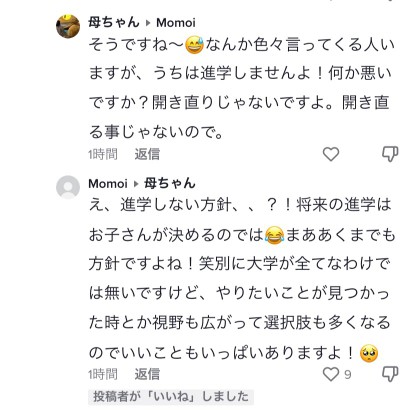Open Momoi's gray default avatar
Viewport: 414px width, 411px height.
pos(68,187)
